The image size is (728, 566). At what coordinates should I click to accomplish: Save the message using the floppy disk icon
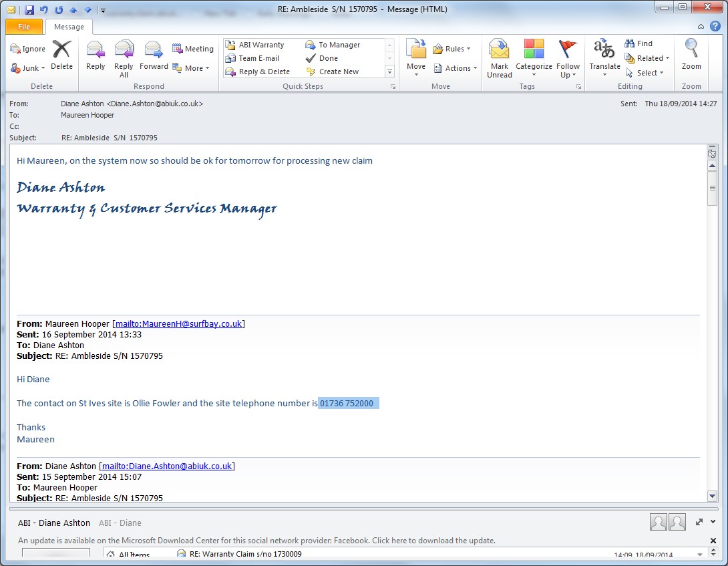coord(29,9)
